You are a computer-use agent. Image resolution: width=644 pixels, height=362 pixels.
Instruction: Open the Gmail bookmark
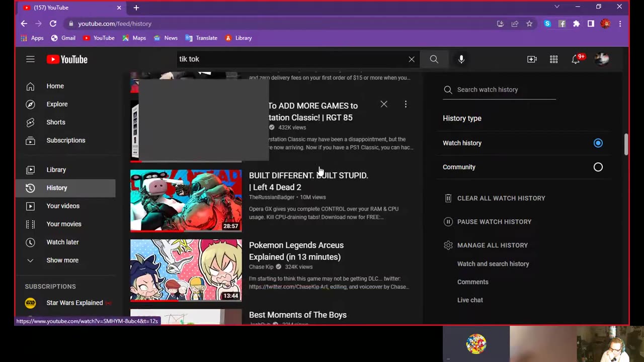(63, 38)
